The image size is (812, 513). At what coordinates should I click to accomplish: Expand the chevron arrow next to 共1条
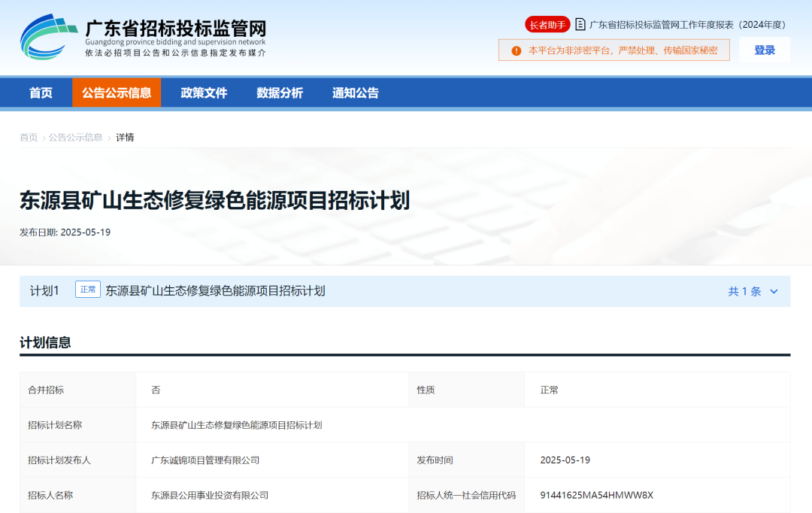774,292
